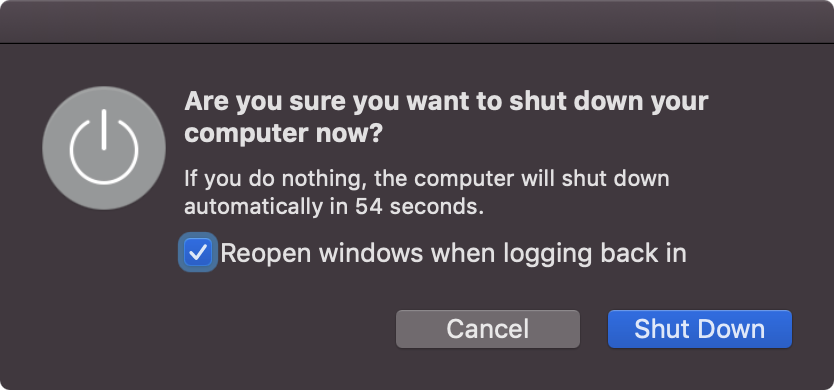The image size is (834, 390).
Task: Click "automatically in" informational text
Action: click(x=266, y=206)
